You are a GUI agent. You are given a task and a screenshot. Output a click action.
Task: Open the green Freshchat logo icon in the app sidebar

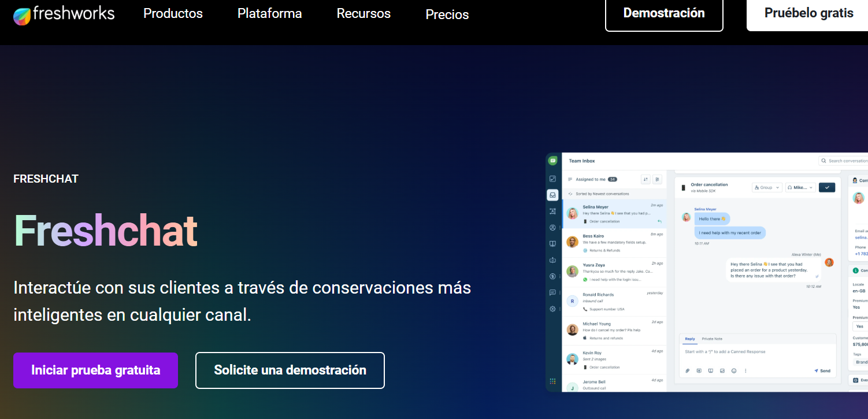pos(553,161)
